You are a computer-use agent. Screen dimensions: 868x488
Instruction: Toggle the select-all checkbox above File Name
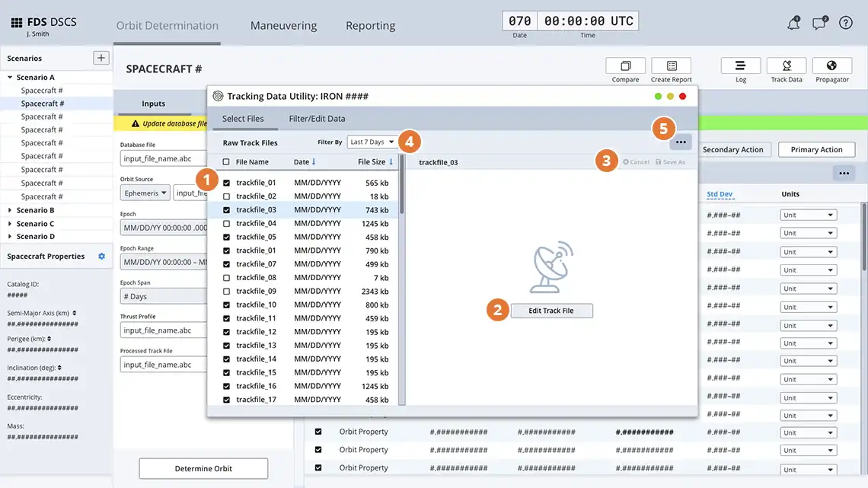[x=226, y=162]
